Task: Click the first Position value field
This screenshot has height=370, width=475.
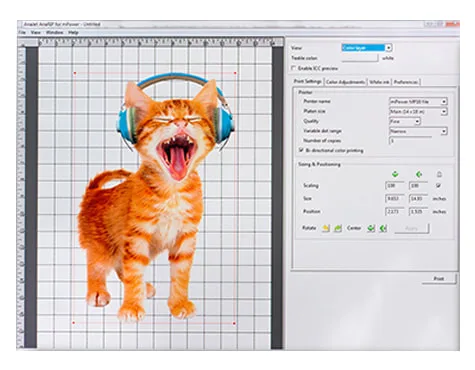Action: point(395,212)
